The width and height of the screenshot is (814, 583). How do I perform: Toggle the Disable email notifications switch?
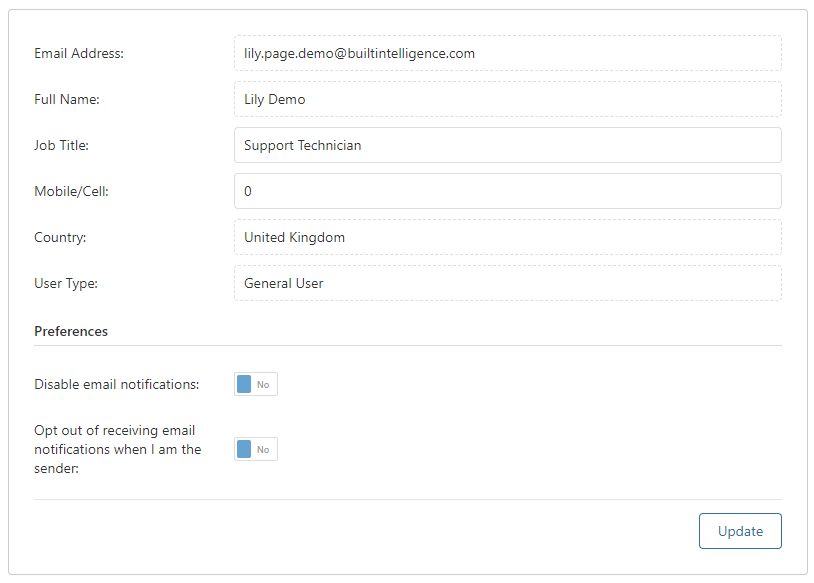point(256,384)
